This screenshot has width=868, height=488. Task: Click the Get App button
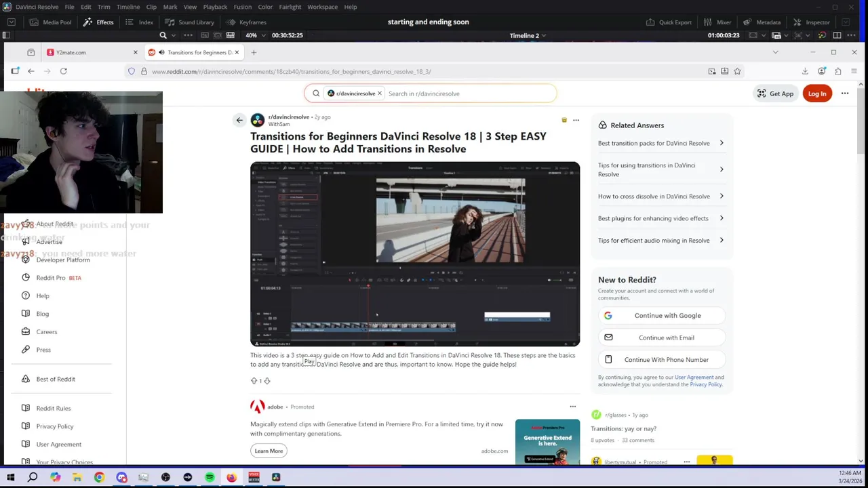coord(775,94)
